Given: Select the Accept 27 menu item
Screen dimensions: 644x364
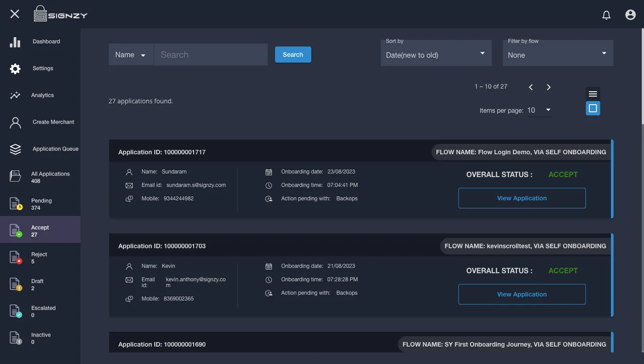Looking at the screenshot, I should coord(40,230).
